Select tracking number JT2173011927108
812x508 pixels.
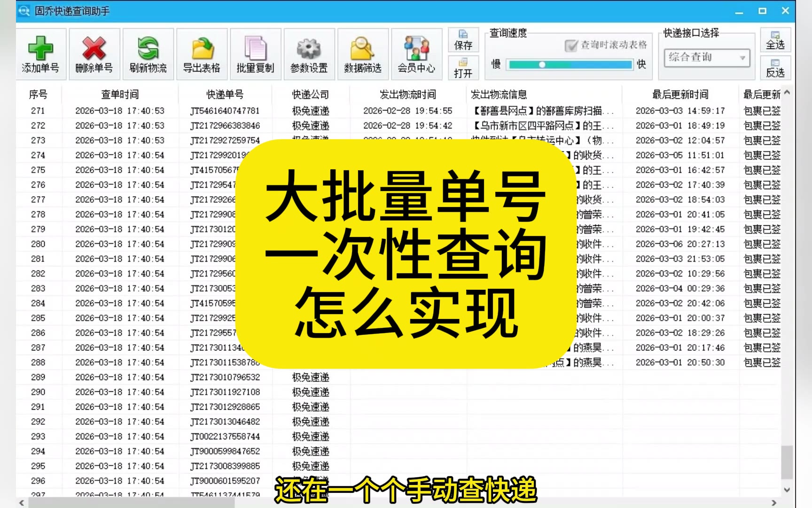(x=225, y=392)
